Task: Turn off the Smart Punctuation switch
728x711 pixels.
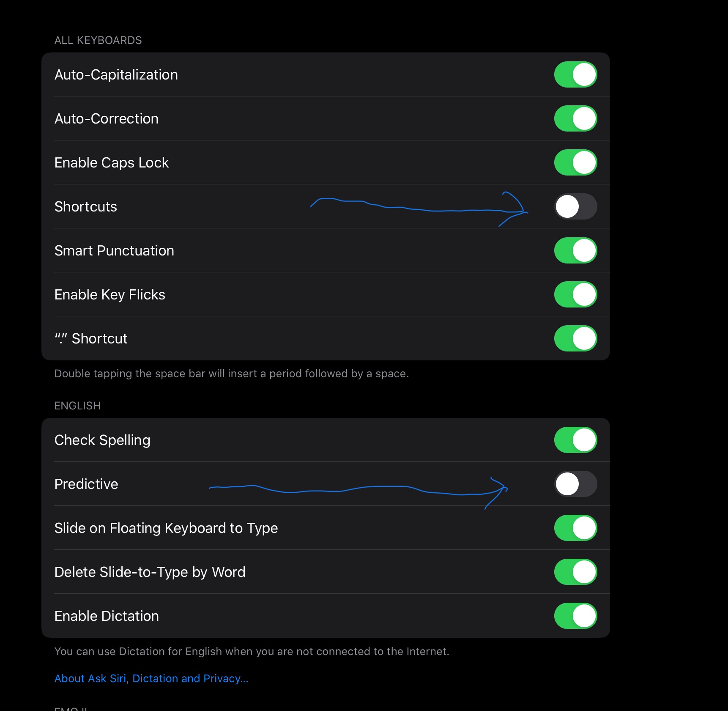Action: point(575,250)
